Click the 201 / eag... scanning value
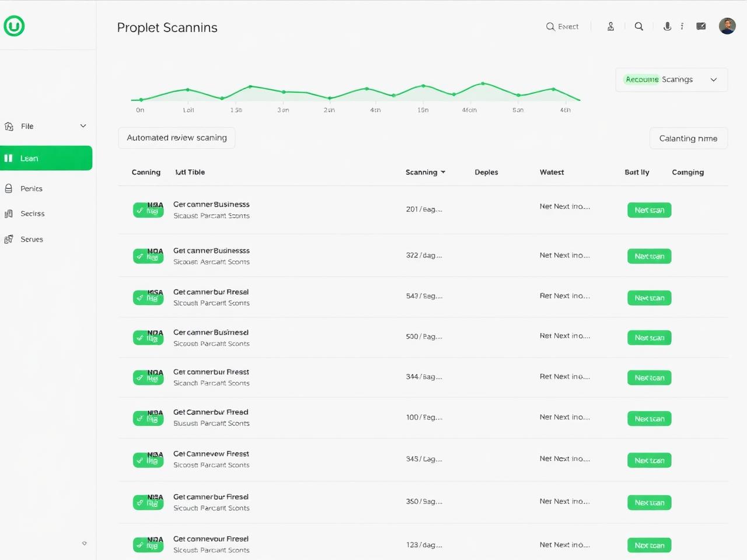Image resolution: width=747 pixels, height=560 pixels. pyautogui.click(x=424, y=209)
